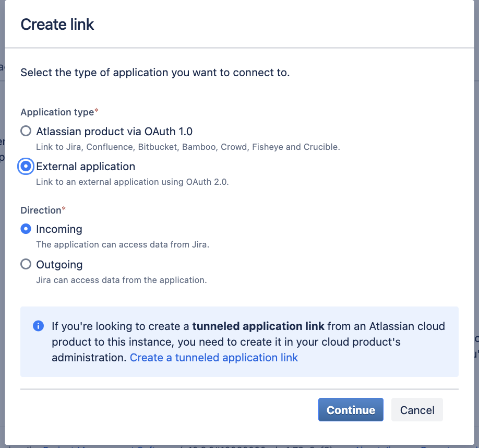Image resolution: width=479 pixels, height=448 pixels.
Task: Click the "External application" label text
Action: pos(86,167)
